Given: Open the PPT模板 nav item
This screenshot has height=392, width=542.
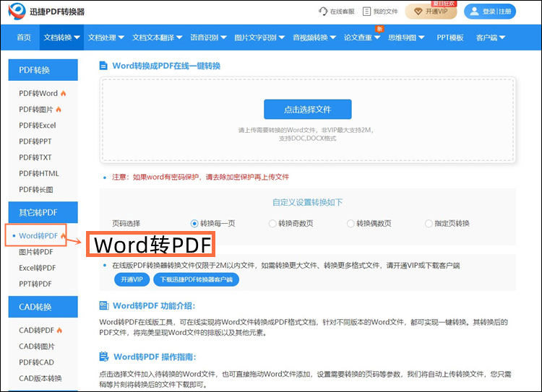Looking at the screenshot, I should (449, 38).
